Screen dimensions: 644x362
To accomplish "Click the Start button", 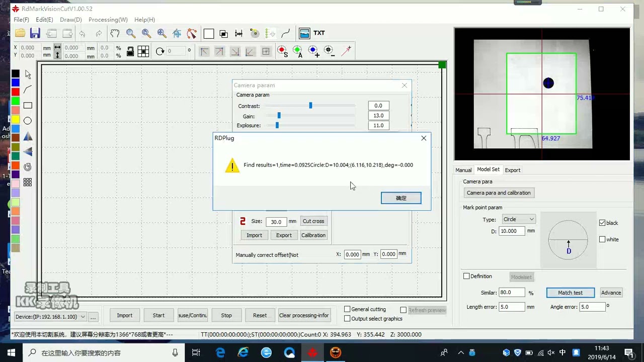I will [158, 315].
